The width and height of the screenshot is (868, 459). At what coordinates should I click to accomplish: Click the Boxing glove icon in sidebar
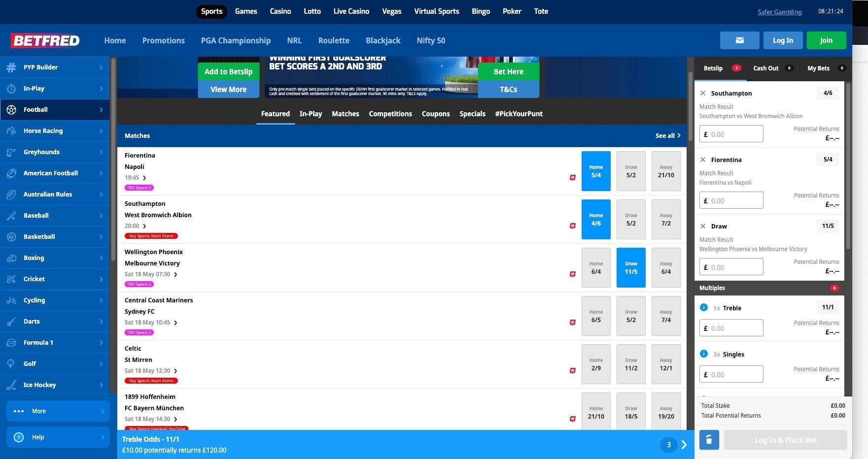11,258
